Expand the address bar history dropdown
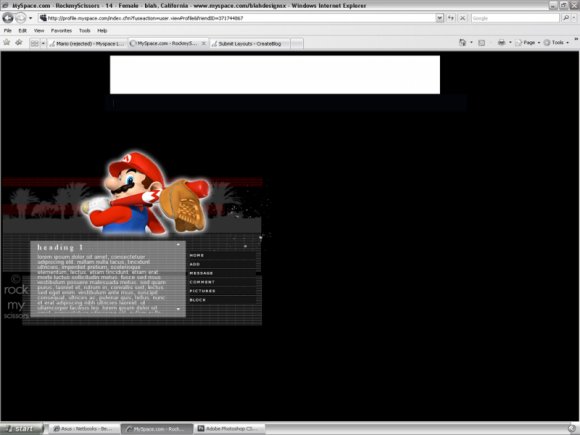Viewport: 580px width, 435px height. click(x=439, y=18)
